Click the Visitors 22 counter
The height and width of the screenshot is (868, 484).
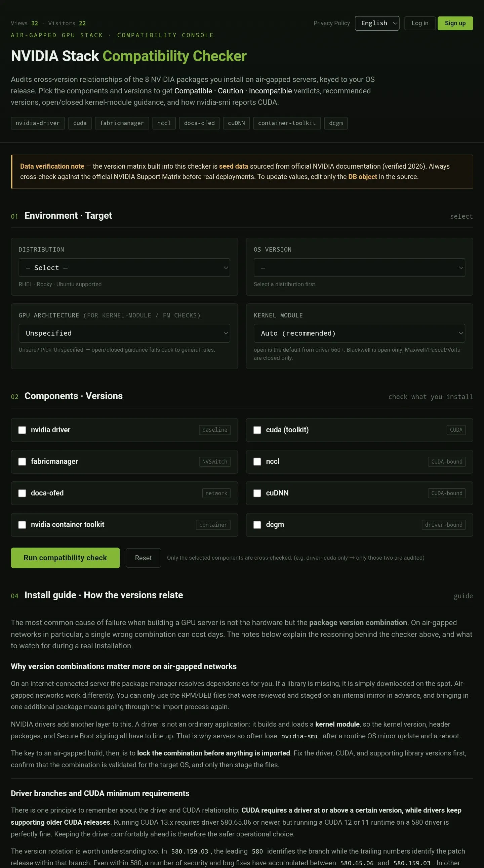67,23
